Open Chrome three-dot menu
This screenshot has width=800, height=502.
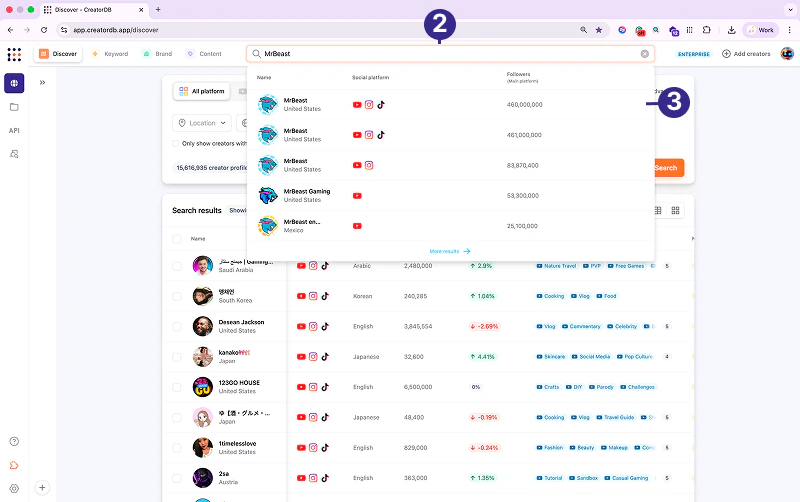789,30
